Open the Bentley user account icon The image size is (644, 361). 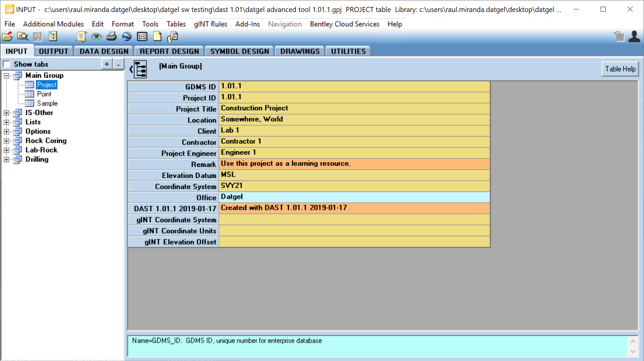click(x=634, y=37)
